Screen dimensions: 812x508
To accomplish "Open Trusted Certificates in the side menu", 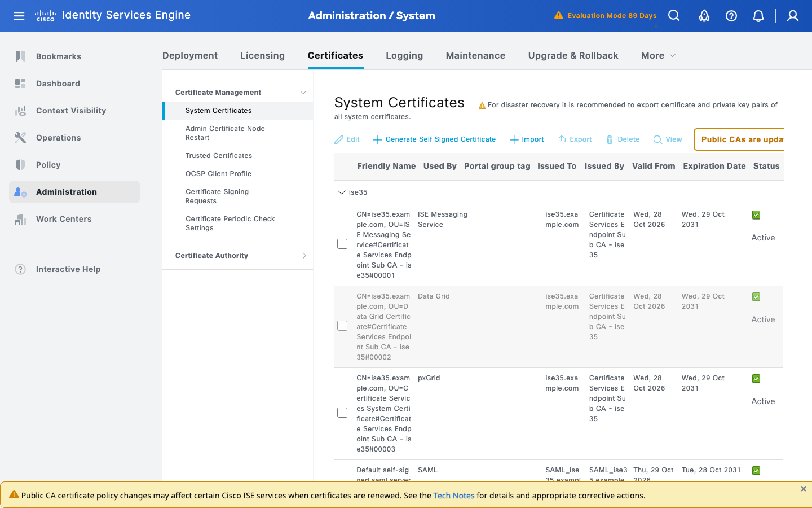I will pos(219,156).
